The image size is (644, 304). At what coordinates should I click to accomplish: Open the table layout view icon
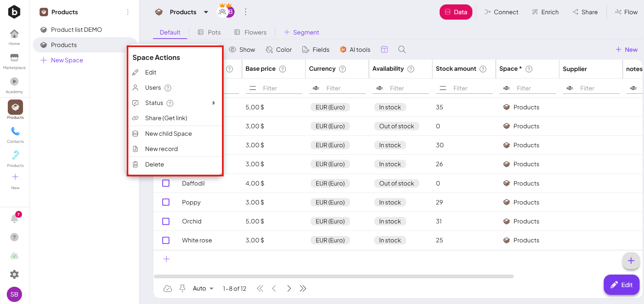click(384, 49)
